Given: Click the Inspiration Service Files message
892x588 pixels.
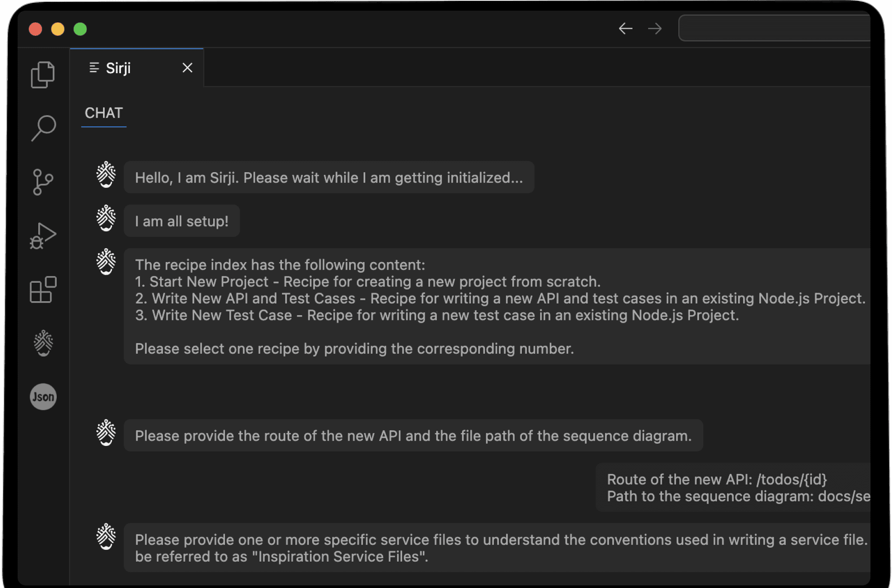Looking at the screenshot, I should coord(497,548).
